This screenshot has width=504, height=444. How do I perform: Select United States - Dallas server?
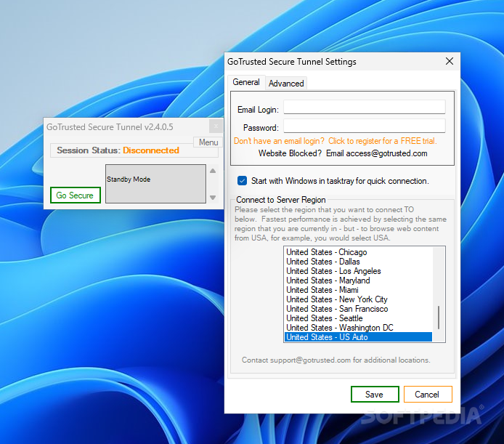(359, 262)
